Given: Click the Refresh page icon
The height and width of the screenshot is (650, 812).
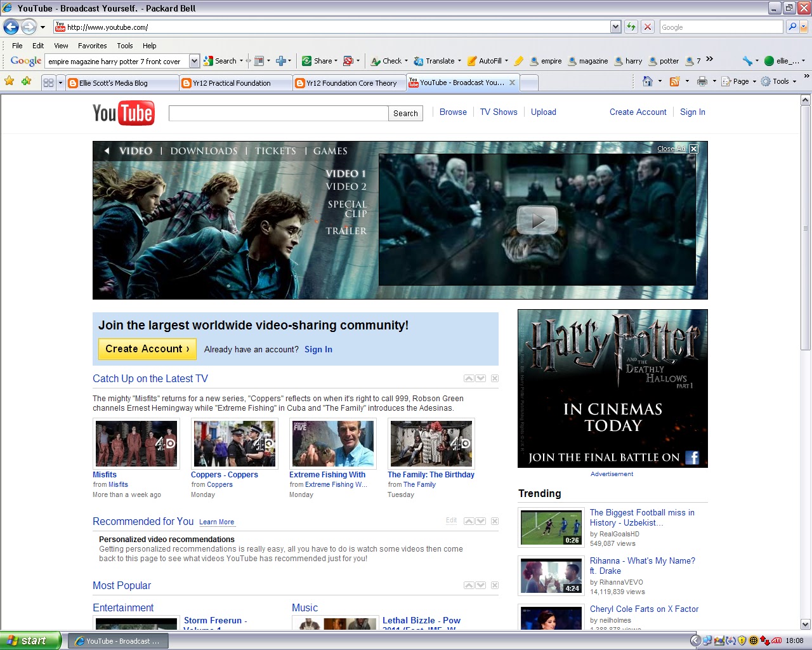Looking at the screenshot, I should 631,27.
